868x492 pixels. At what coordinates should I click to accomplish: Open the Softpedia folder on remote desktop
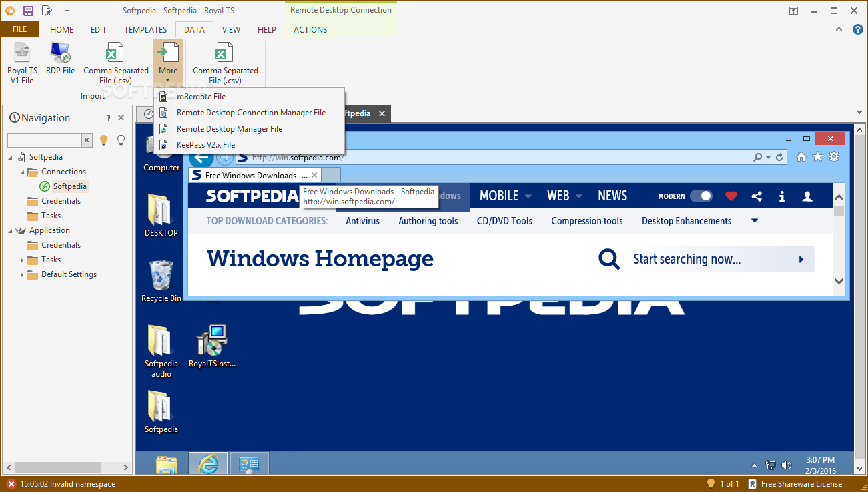tap(161, 411)
